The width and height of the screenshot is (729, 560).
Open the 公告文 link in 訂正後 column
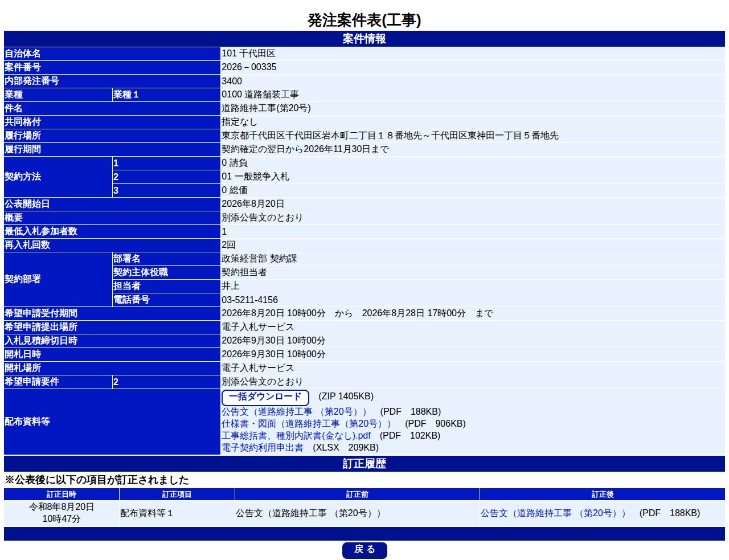point(555,513)
